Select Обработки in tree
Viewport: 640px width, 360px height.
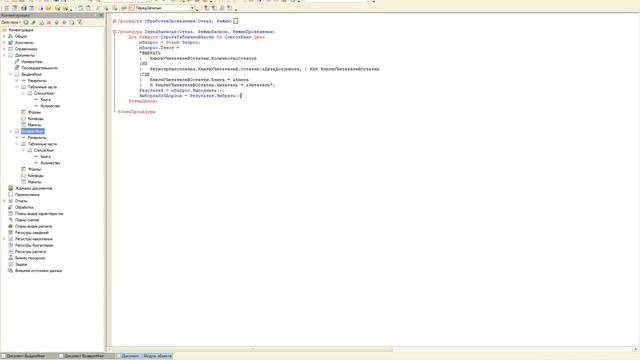[24, 207]
